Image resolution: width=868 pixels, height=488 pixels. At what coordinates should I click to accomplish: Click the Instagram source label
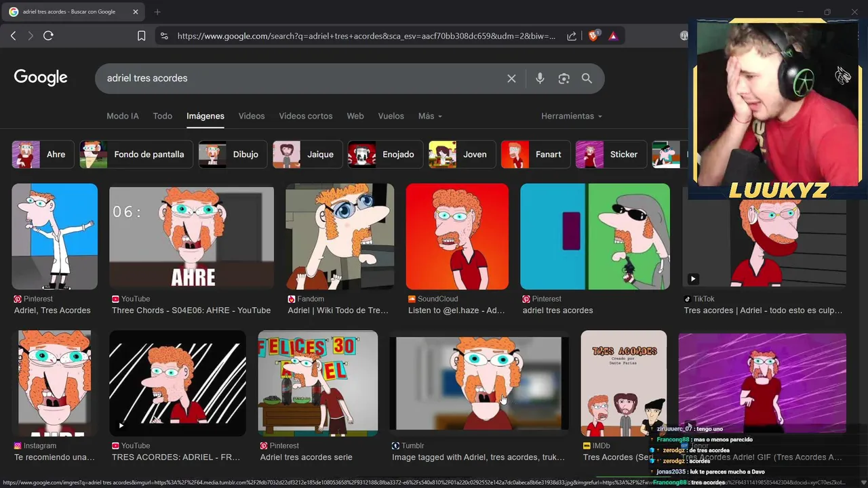(35, 446)
